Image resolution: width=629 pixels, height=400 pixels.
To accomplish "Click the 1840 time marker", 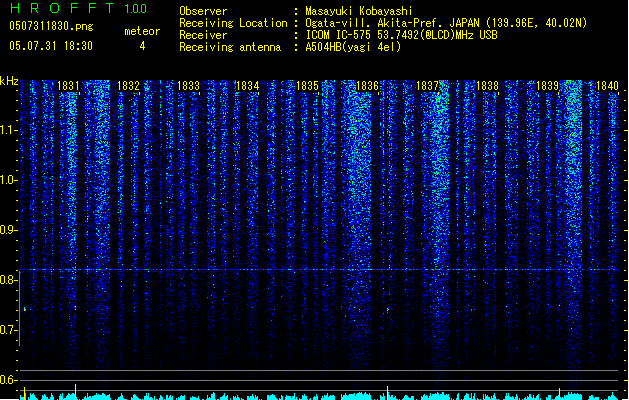I will pos(607,86).
